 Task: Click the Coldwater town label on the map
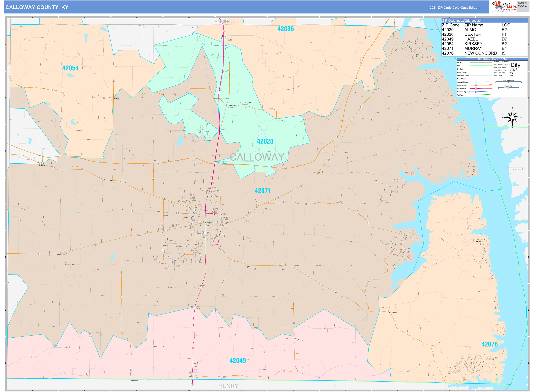[x=42, y=165]
